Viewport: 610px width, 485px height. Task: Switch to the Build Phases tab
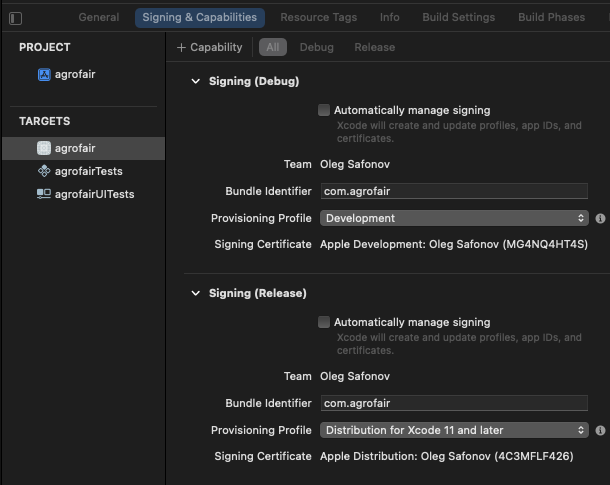551,18
